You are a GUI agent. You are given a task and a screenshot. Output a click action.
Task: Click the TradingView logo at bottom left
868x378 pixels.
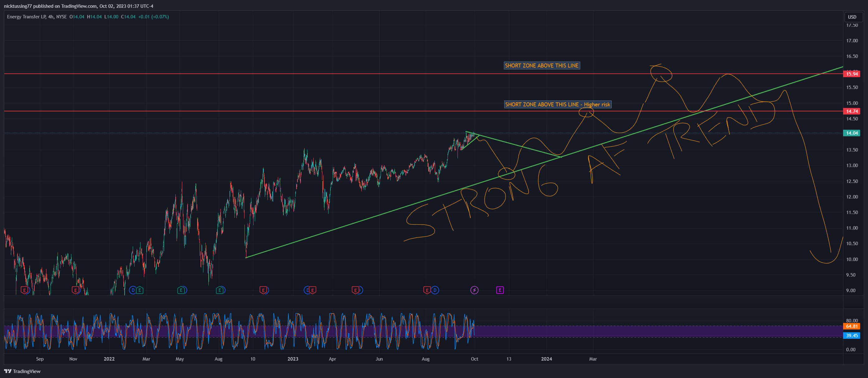22,371
